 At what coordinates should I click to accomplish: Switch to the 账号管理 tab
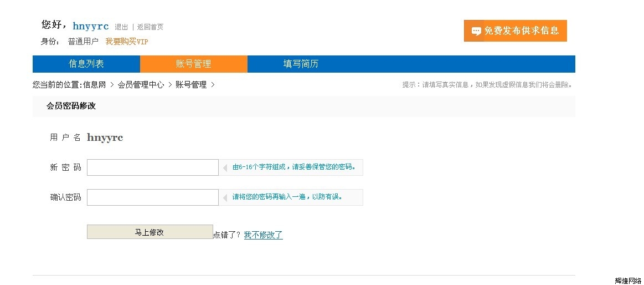coord(193,64)
